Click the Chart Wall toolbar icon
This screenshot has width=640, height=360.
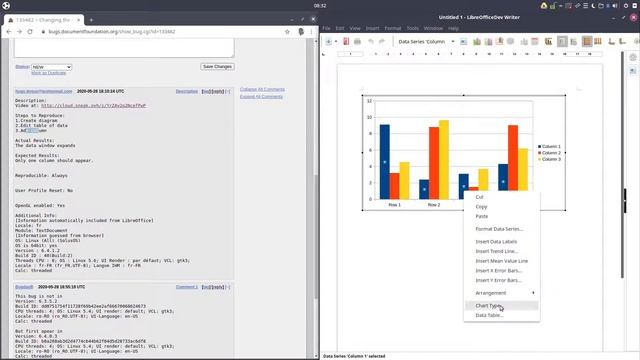(499, 41)
